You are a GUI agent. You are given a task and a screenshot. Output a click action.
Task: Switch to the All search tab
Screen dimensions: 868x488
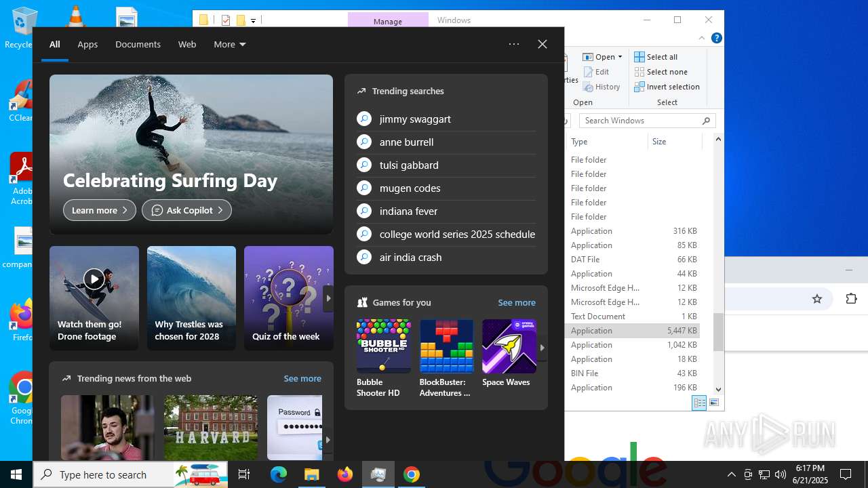tap(55, 44)
